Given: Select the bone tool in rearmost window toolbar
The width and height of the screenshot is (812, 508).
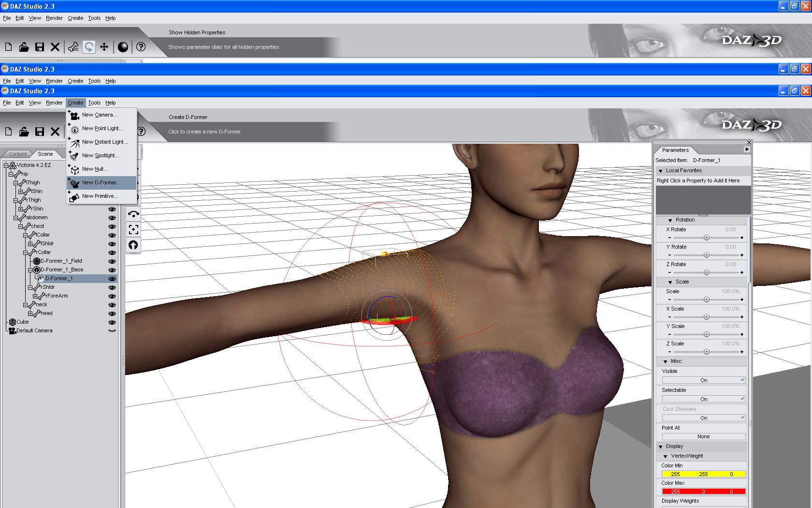Looking at the screenshot, I should coord(73,47).
